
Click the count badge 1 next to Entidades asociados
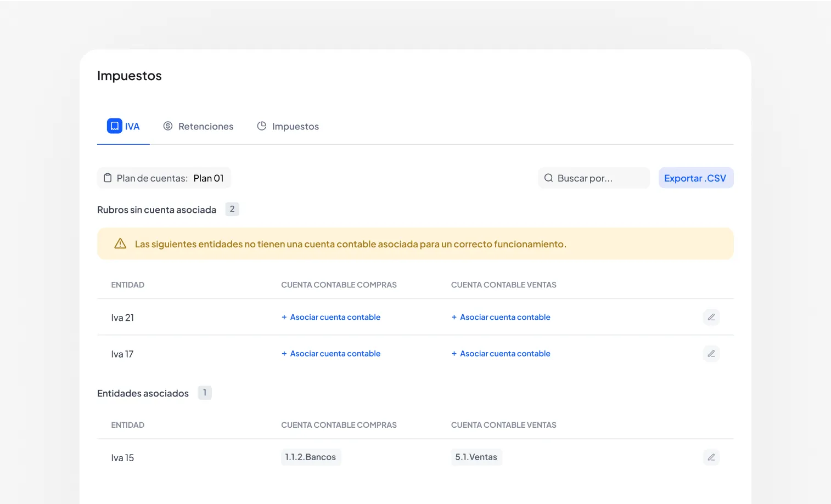pos(205,393)
